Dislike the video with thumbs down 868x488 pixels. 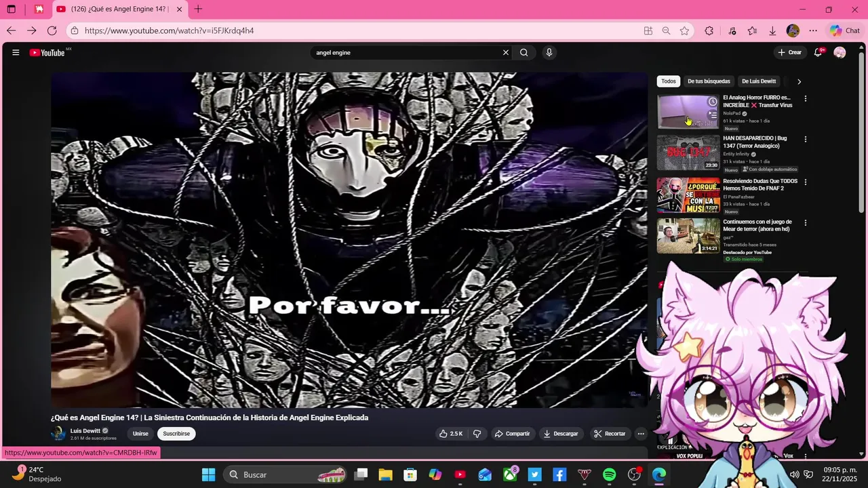[x=477, y=434]
